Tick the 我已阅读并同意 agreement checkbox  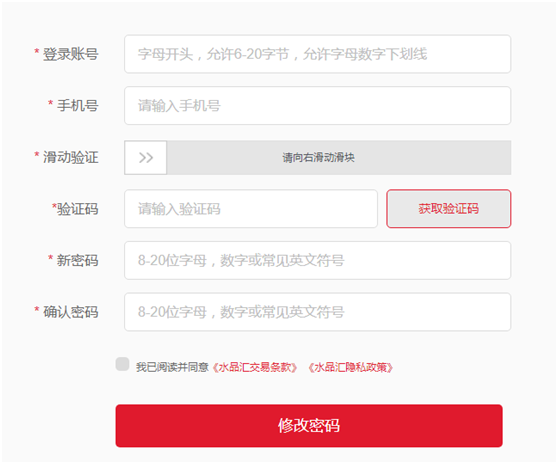pos(122,364)
